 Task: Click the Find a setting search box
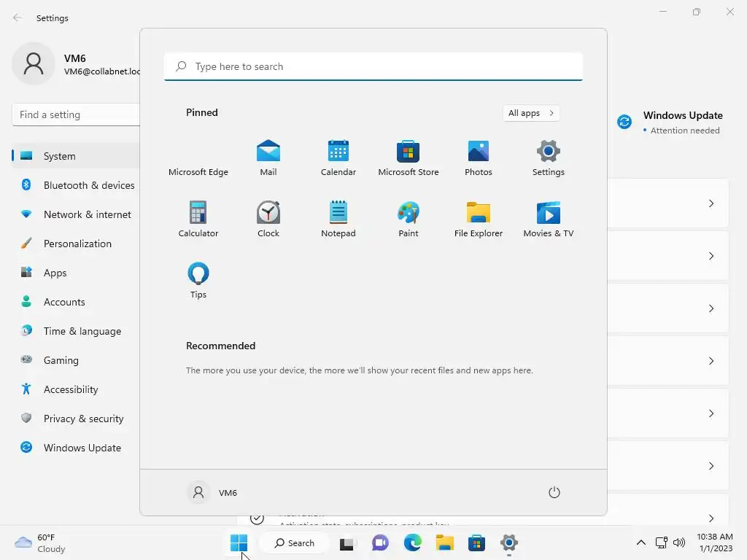point(76,114)
